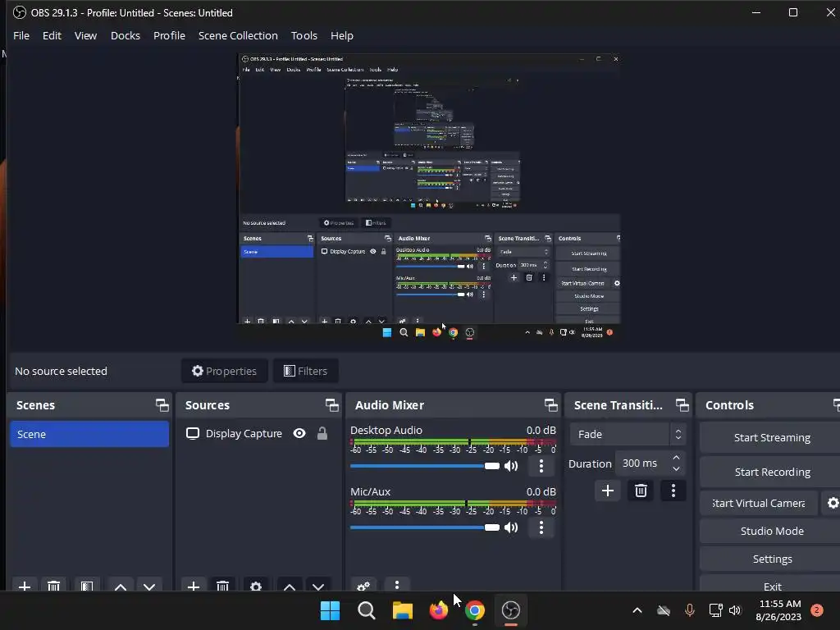Pop out the Scene Transitions dock
840x630 pixels.
682,405
